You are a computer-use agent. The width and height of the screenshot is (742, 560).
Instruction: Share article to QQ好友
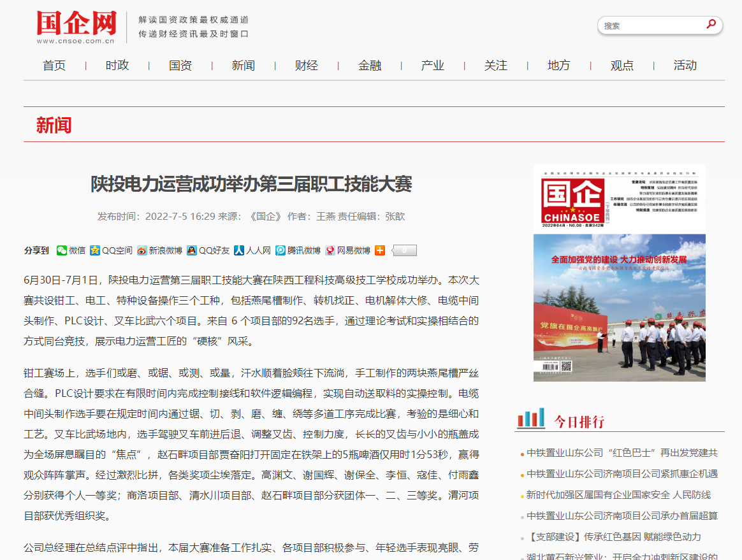(208, 250)
